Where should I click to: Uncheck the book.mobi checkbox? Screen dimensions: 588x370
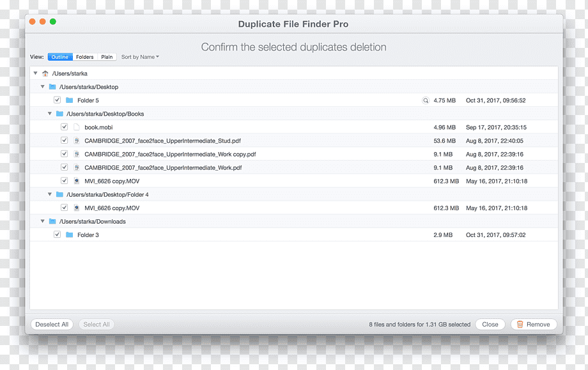64,127
